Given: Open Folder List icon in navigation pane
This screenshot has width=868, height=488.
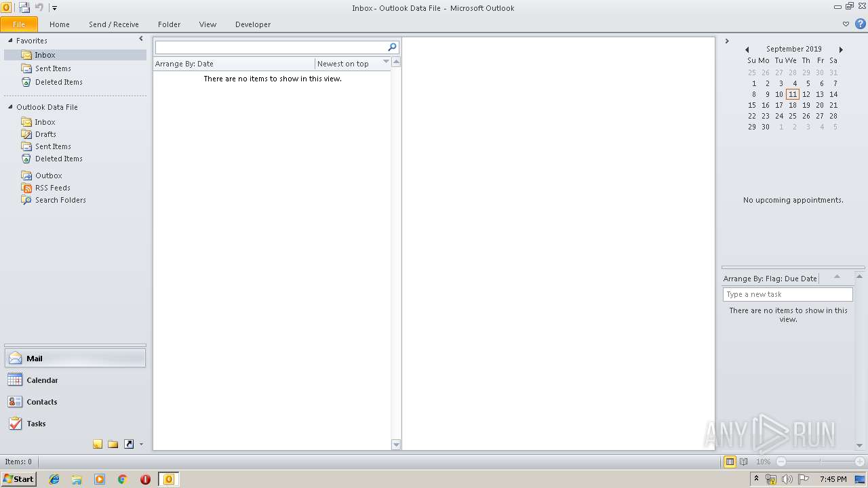Looking at the screenshot, I should [113, 445].
